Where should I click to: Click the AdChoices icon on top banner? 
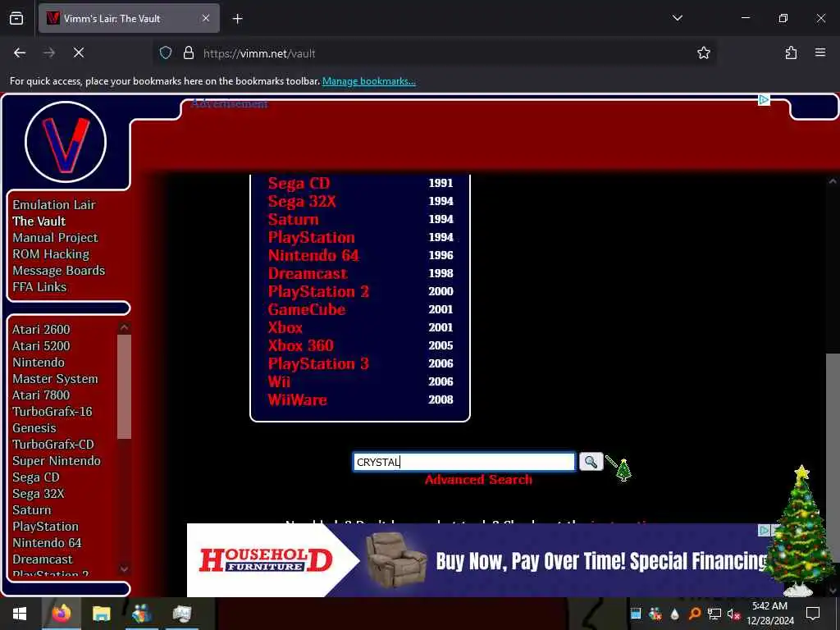(x=764, y=100)
